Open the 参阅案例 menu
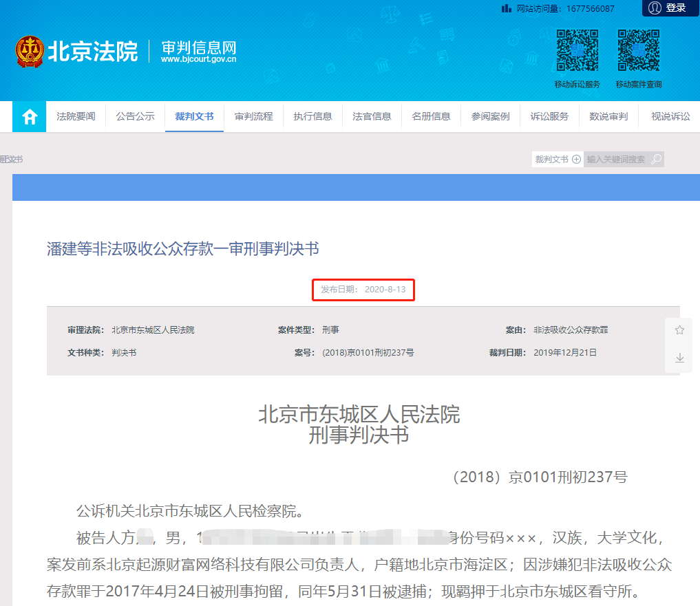 490,116
